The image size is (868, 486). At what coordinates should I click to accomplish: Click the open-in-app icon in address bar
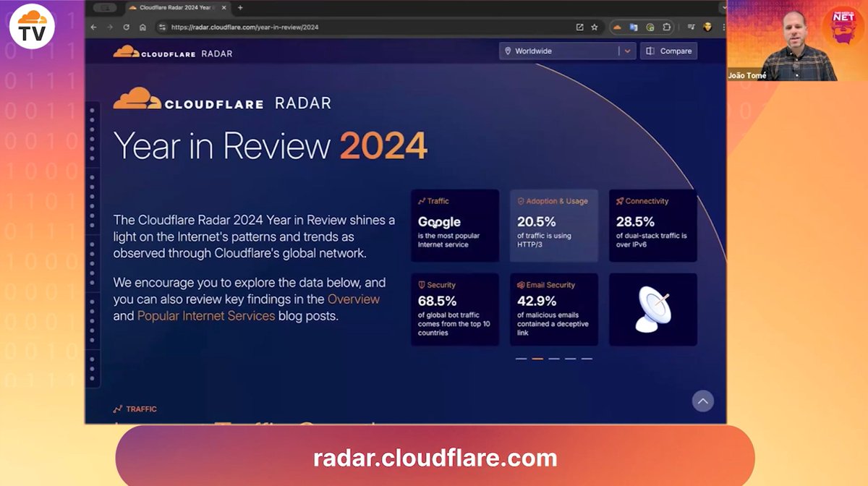tap(579, 27)
